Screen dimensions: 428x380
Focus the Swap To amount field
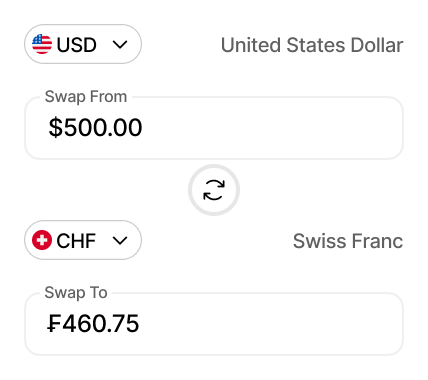pos(214,324)
